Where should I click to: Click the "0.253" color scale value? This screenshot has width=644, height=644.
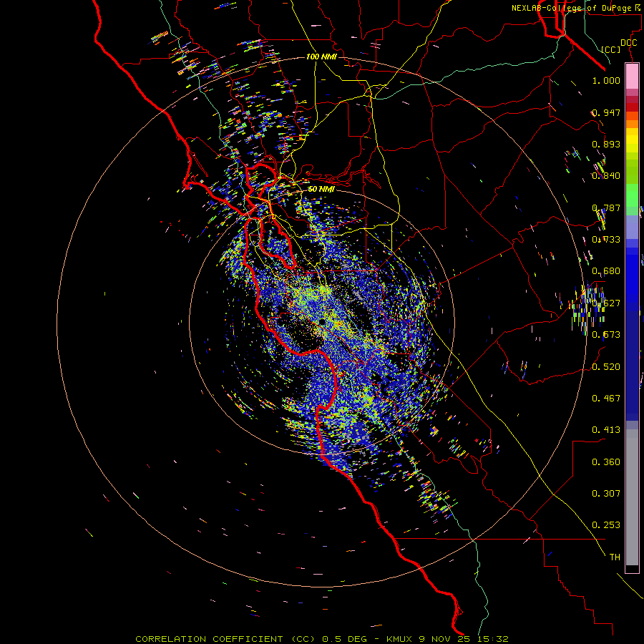click(x=606, y=525)
